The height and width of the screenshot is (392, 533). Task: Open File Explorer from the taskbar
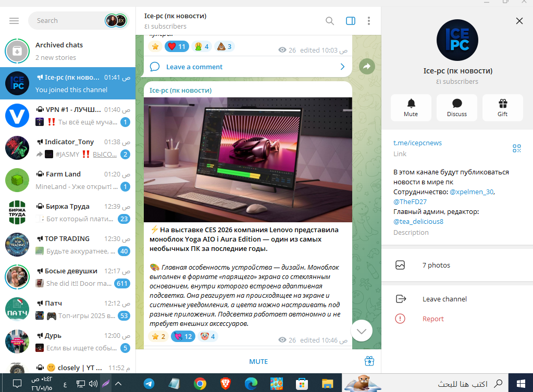[327, 384]
